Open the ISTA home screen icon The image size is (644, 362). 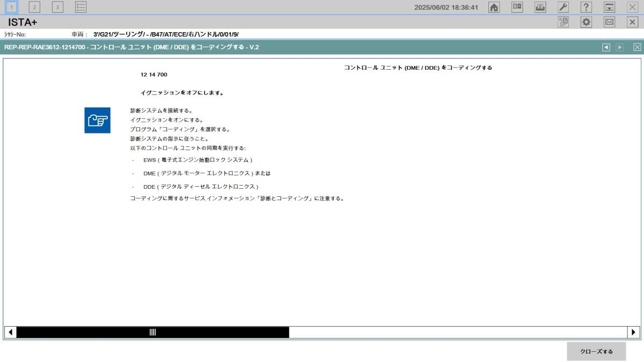coord(493,8)
